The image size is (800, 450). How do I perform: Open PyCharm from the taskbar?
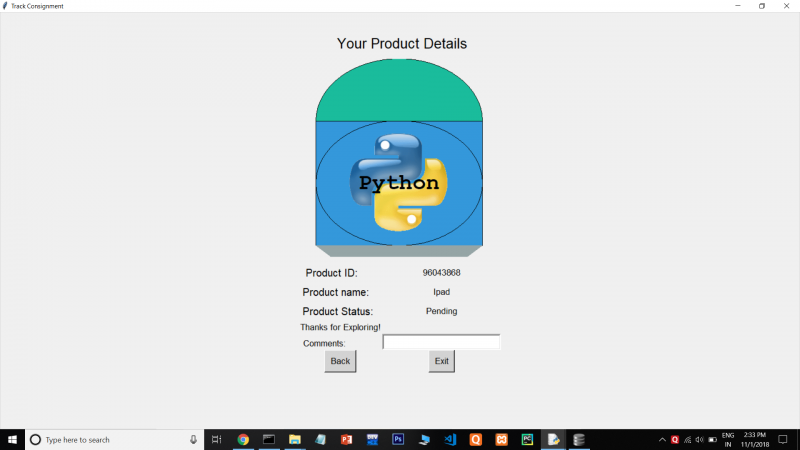point(527,439)
